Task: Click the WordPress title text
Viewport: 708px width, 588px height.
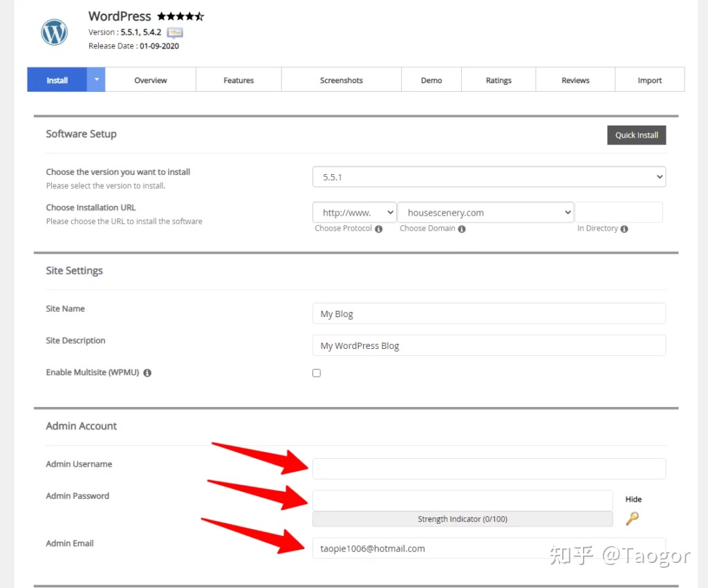Action: [x=120, y=17]
